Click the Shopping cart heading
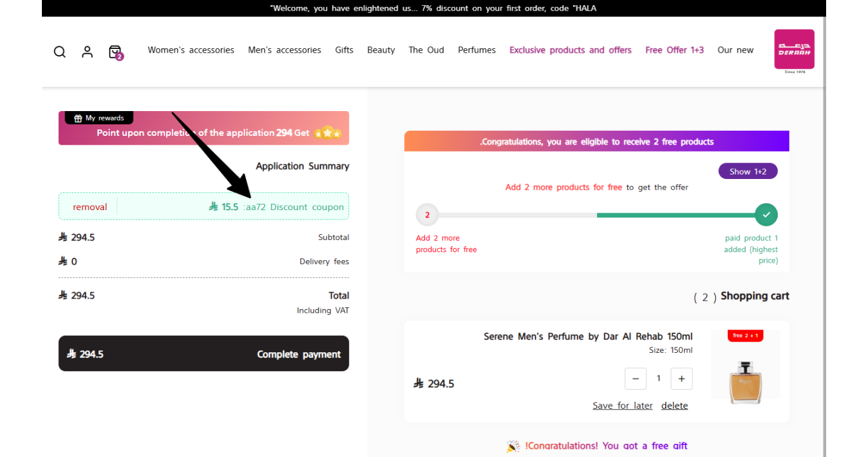 tap(755, 296)
